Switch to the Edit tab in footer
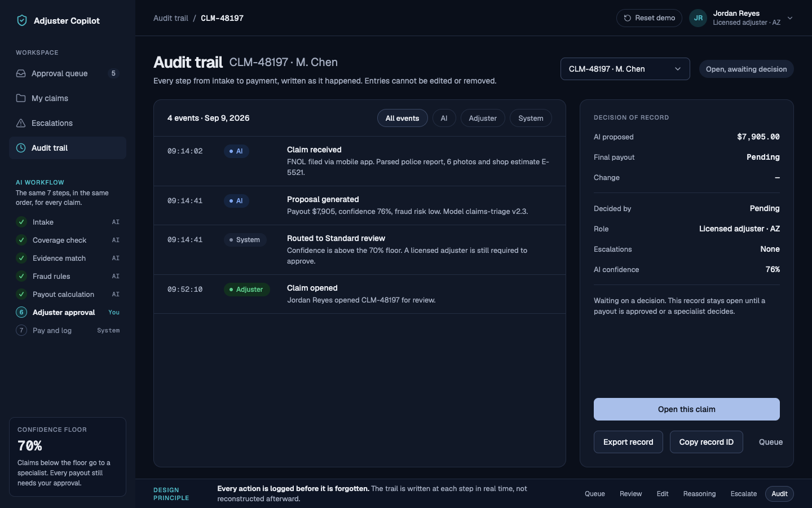Image resolution: width=812 pixels, height=508 pixels. click(663, 494)
